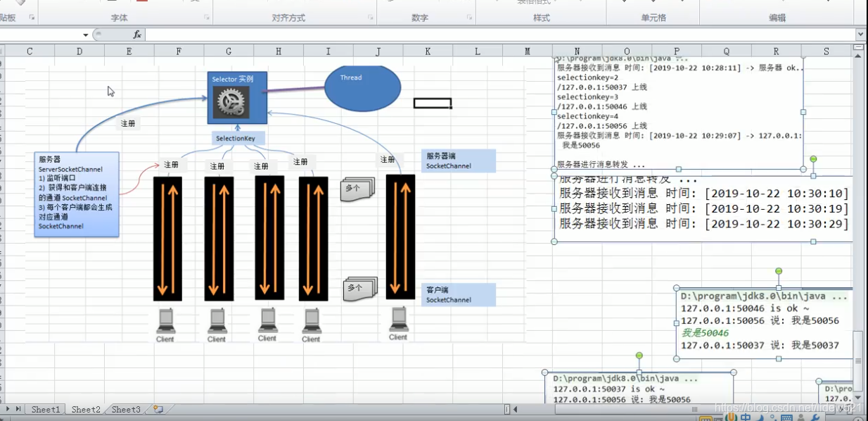Click the text '127.0.0.1:50037 is ok ~'
The height and width of the screenshot is (421, 868).
[x=609, y=389]
